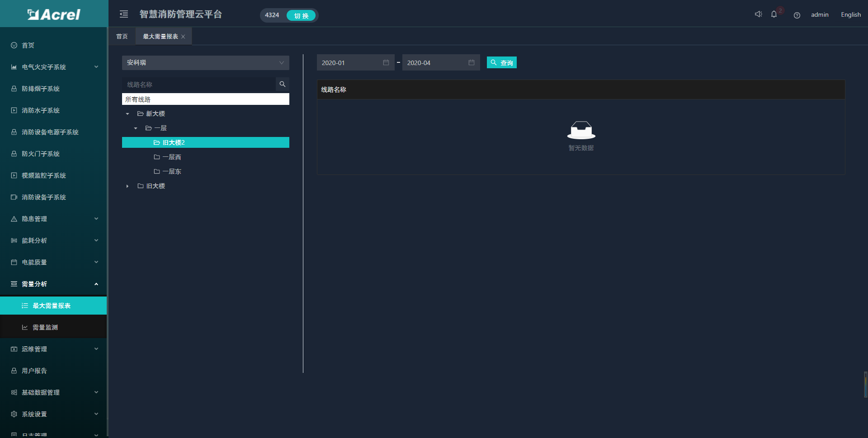Image resolution: width=868 pixels, height=438 pixels.
Task: Click the search icon beside the line name field
Action: point(283,84)
